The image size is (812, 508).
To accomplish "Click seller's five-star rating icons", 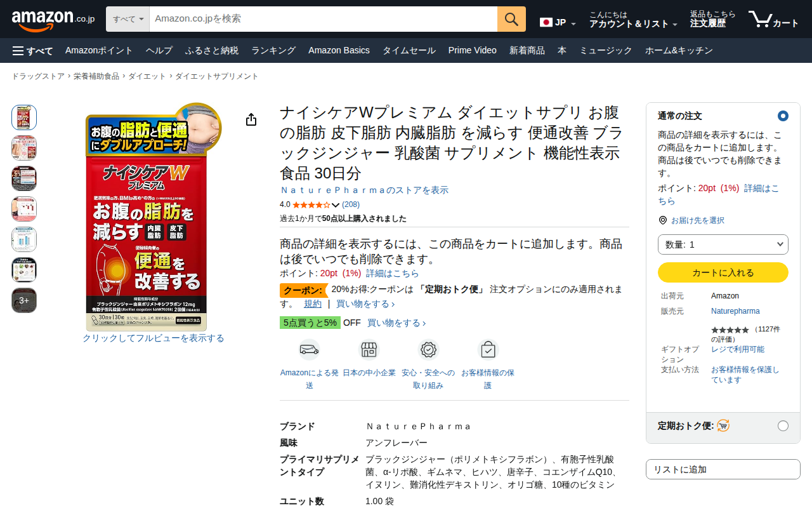I will (x=730, y=330).
